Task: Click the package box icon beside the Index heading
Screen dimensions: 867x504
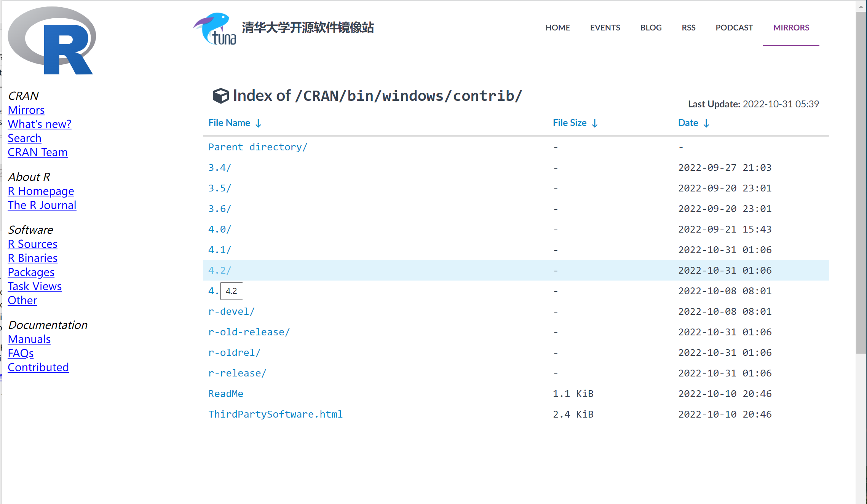Action: click(x=220, y=96)
